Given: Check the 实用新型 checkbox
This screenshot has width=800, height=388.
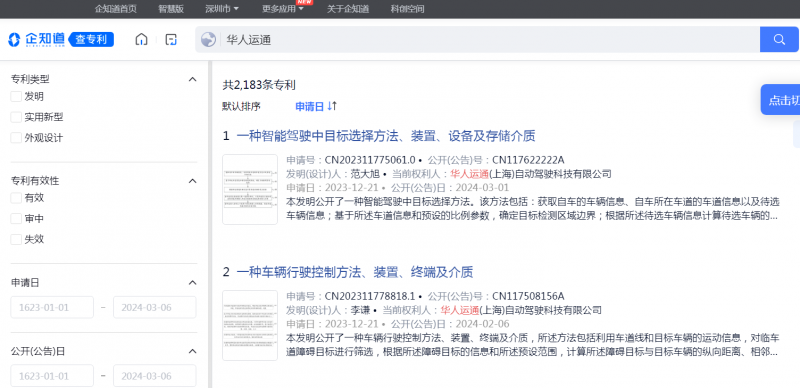Looking at the screenshot, I should 16,117.
